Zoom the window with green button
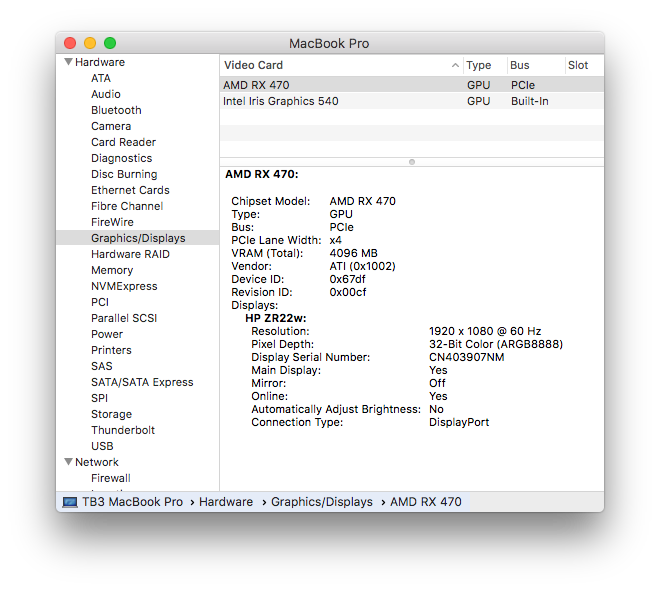The image size is (660, 592). pyautogui.click(x=110, y=43)
